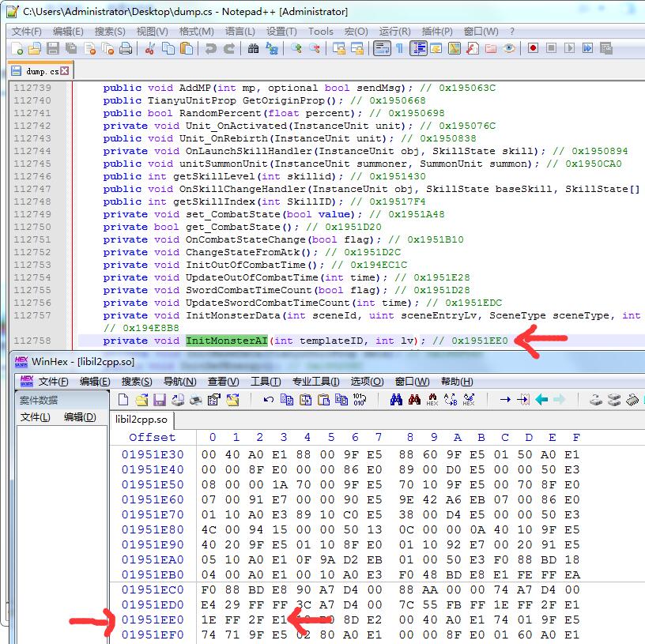Open the 导航(N) menu in WinHex
The width and height of the screenshot is (645, 644).
point(180,382)
